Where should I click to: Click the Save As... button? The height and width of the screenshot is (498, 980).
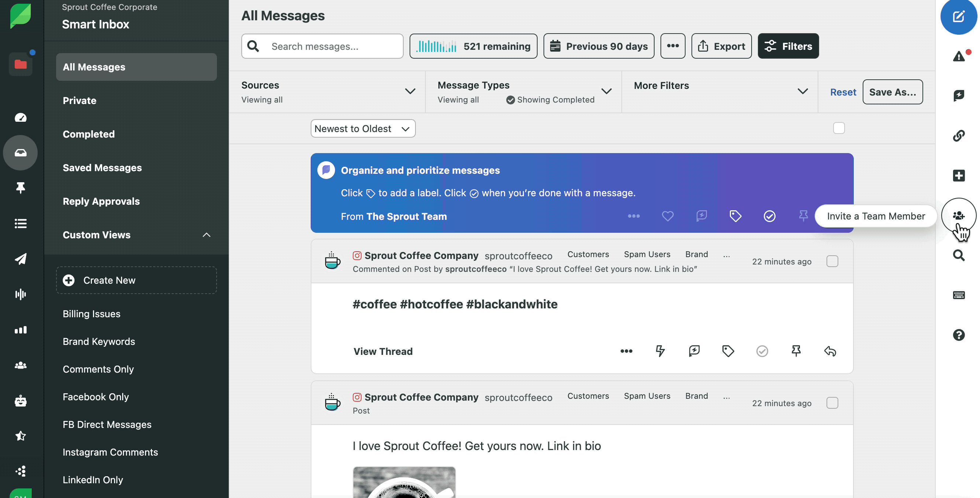893,92
